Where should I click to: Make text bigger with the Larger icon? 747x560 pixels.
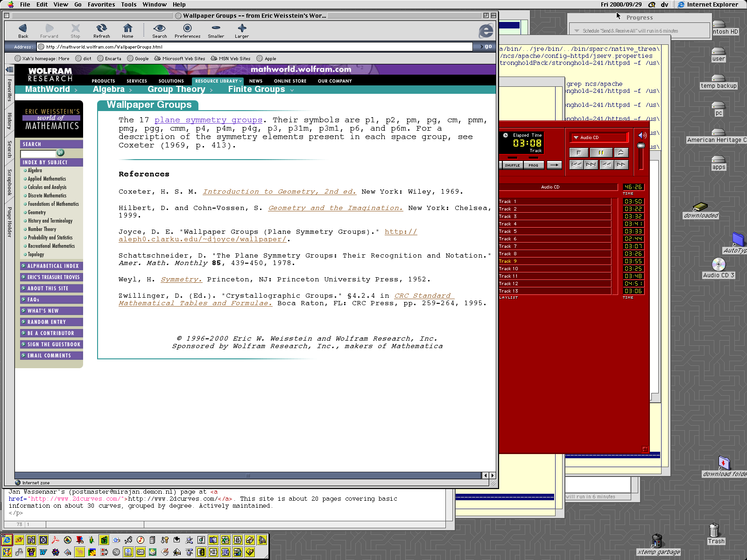pyautogui.click(x=241, y=31)
